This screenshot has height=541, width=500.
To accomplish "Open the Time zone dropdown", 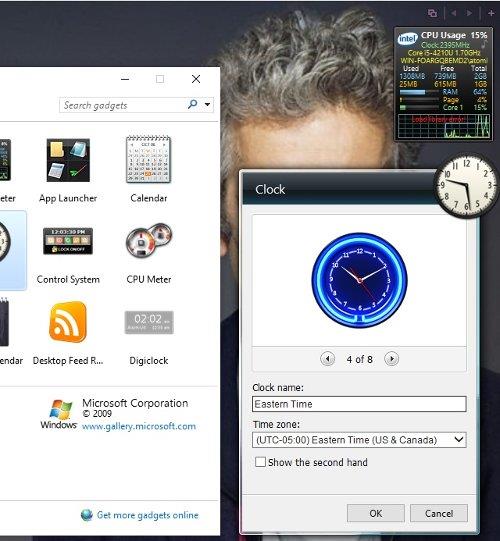I will 359,440.
